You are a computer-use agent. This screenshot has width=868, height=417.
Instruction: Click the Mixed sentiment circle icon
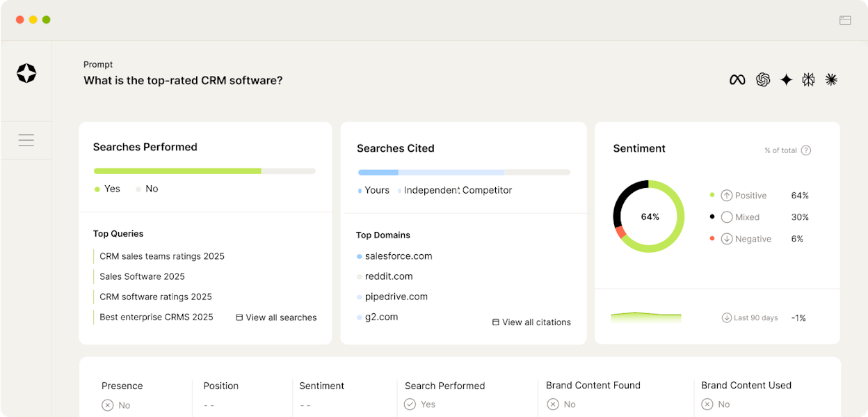727,217
